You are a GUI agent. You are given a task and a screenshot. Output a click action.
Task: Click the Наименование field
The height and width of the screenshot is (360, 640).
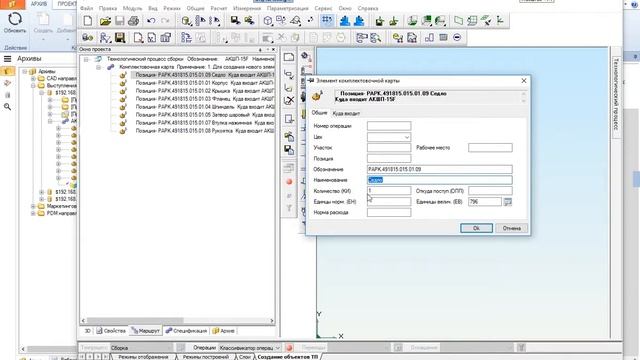pyautogui.click(x=440, y=180)
